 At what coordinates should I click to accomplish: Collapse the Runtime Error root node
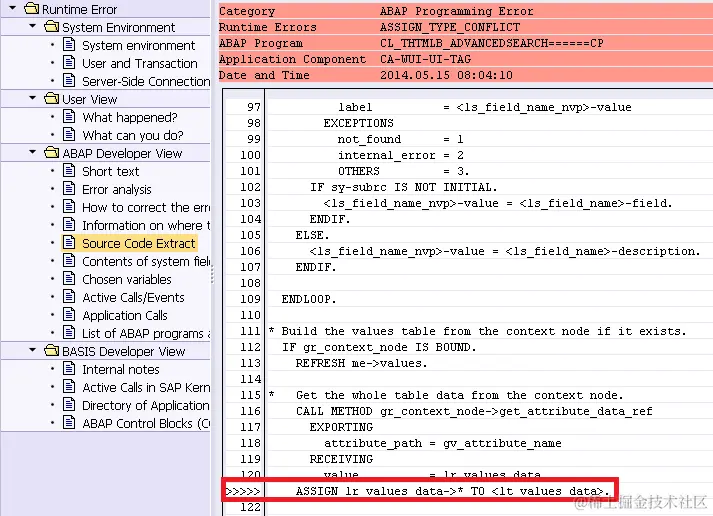(13, 8)
